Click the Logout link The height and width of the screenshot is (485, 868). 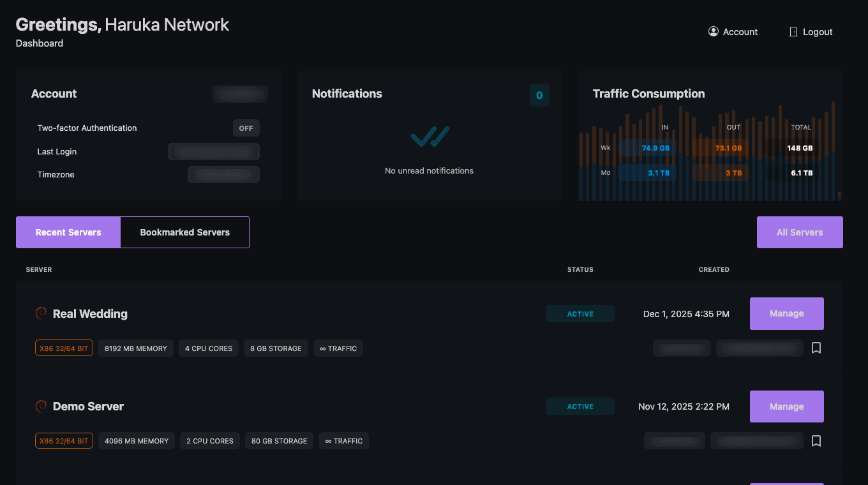811,32
